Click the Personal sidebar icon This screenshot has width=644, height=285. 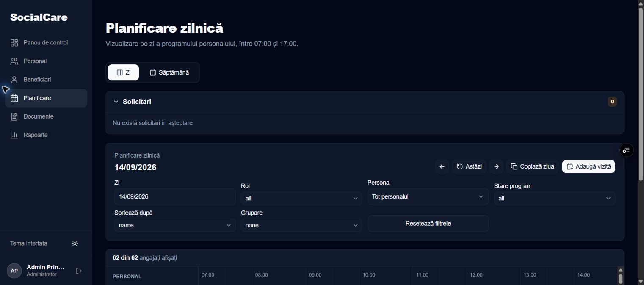coord(14,61)
